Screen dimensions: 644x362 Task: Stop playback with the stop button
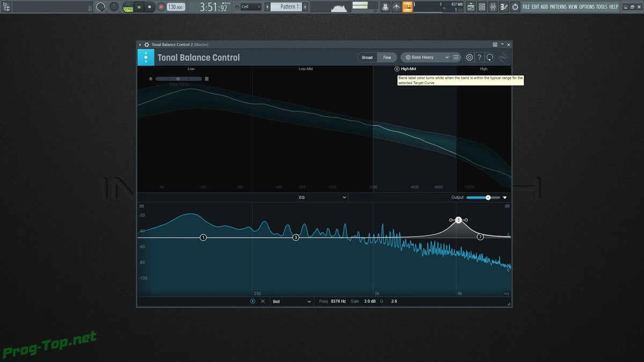[x=150, y=7]
